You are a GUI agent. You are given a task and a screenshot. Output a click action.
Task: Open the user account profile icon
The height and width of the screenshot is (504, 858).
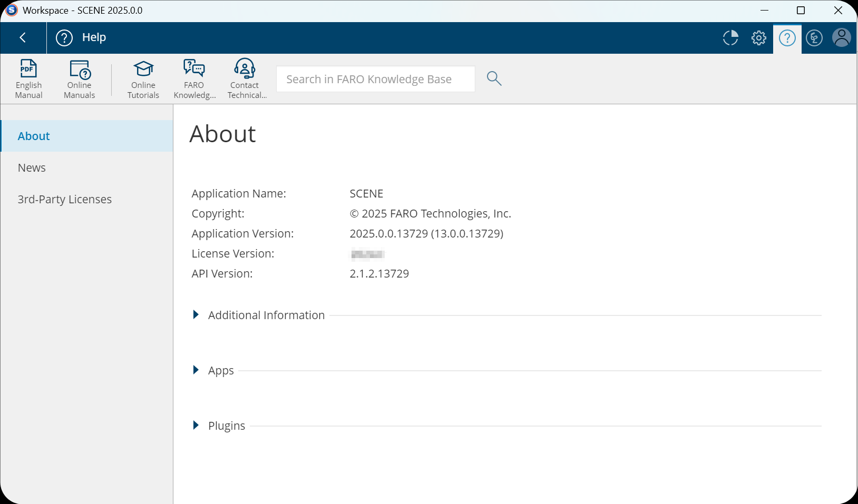842,38
